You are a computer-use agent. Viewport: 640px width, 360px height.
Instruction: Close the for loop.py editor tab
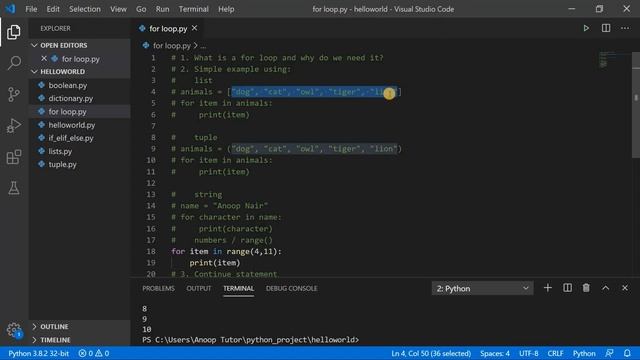click(195, 28)
